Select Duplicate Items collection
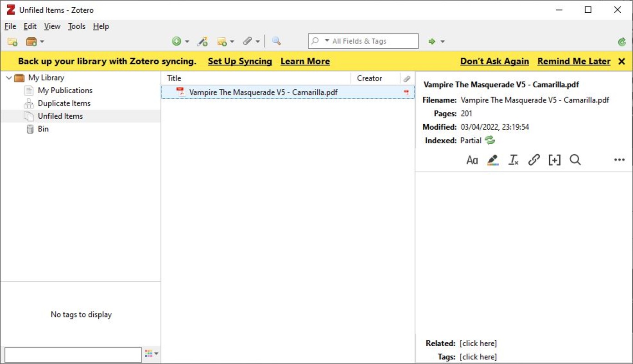The image size is (633, 364). point(64,103)
